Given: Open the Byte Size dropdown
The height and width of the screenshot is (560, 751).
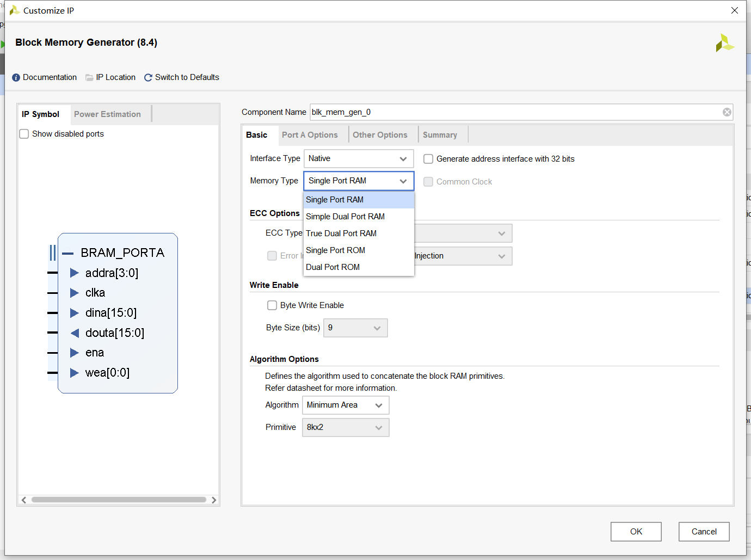Looking at the screenshot, I should click(355, 328).
